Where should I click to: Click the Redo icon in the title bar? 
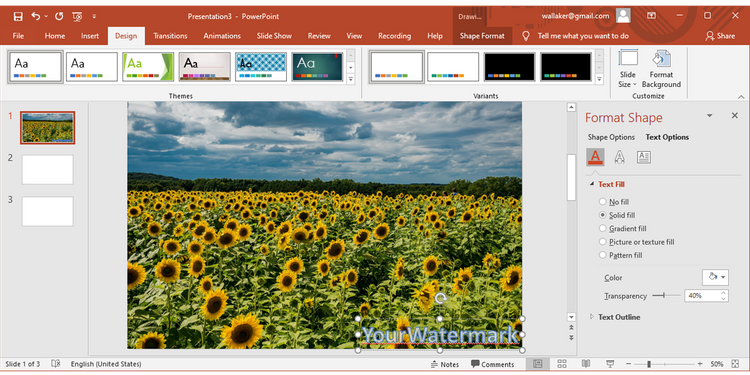tap(59, 16)
